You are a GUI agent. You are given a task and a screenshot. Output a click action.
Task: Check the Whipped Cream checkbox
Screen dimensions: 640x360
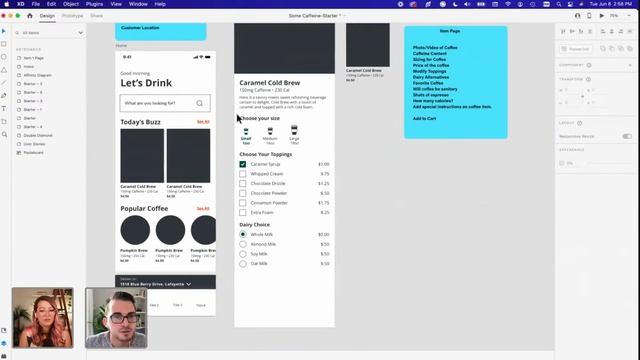click(242, 174)
